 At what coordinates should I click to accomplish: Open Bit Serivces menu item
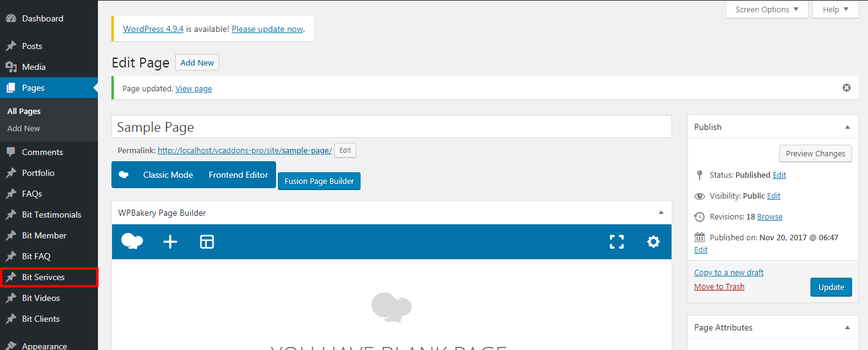(43, 277)
